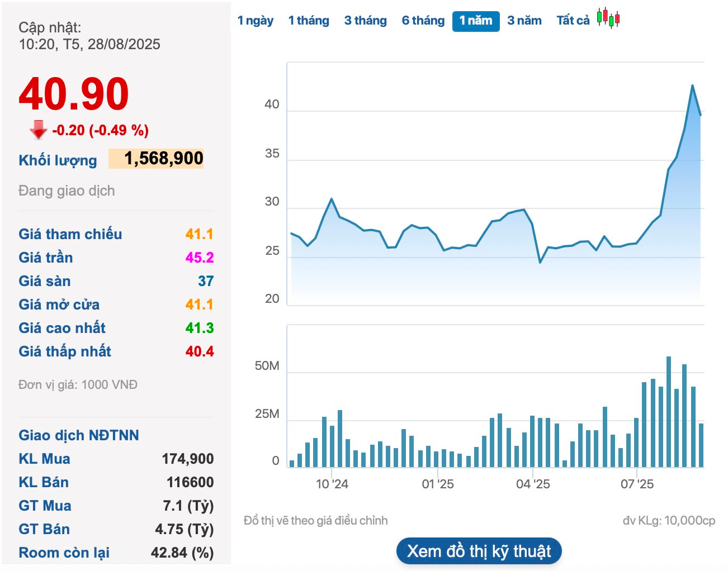Open the candlestick chart icon
728x571 pixels.
[608, 18]
